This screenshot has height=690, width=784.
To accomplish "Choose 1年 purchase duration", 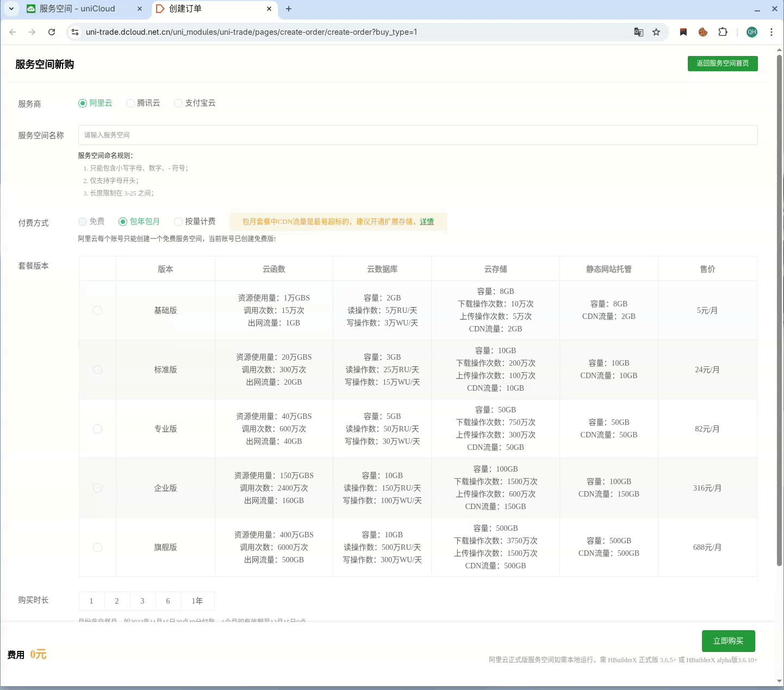I will pyautogui.click(x=197, y=601).
